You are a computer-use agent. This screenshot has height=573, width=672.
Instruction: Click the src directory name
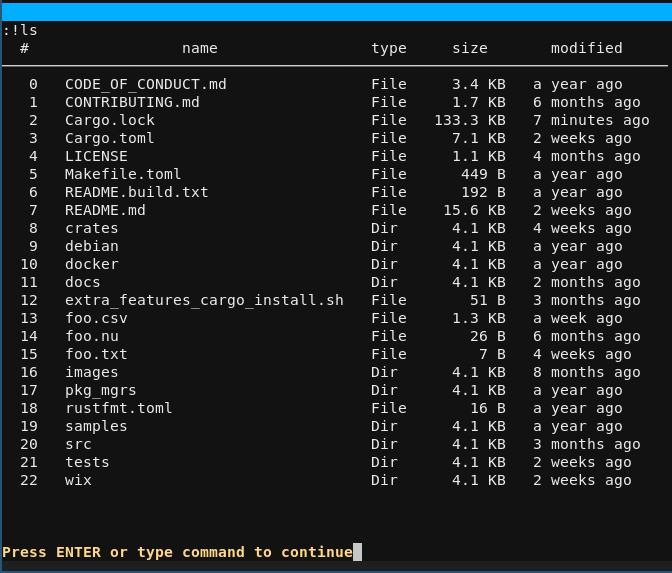pos(78,444)
